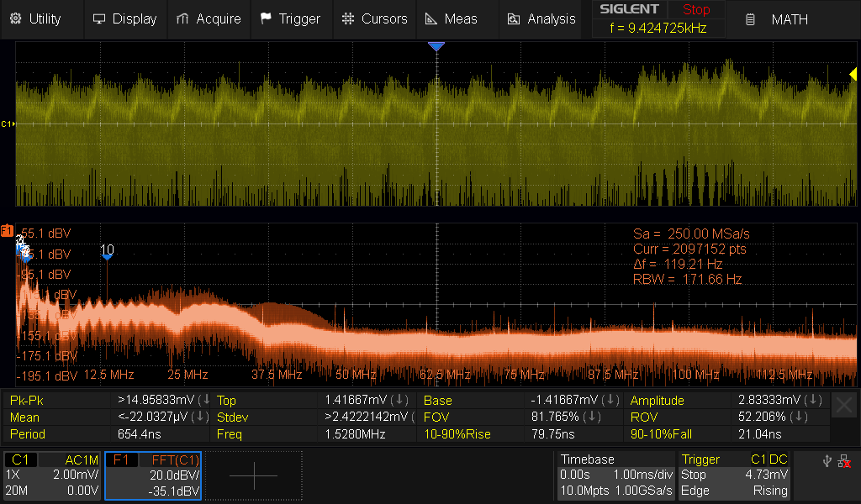Click the Meas ruler icon
Viewport: 861px width, 504px height.
pyautogui.click(x=430, y=18)
